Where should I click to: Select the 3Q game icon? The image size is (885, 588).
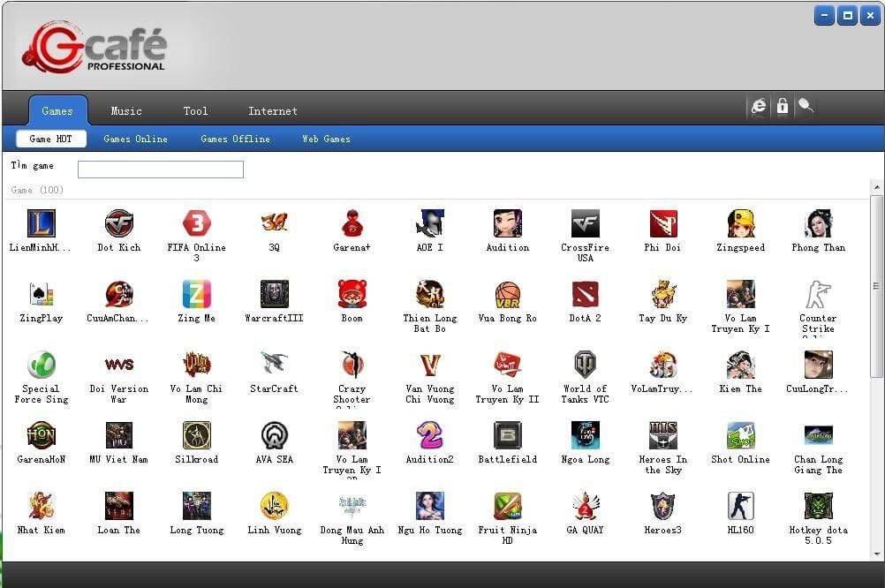tap(275, 223)
